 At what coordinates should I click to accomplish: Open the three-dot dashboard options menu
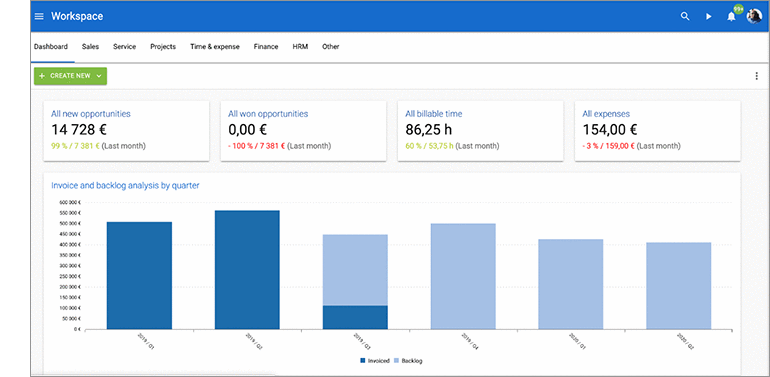tap(756, 76)
